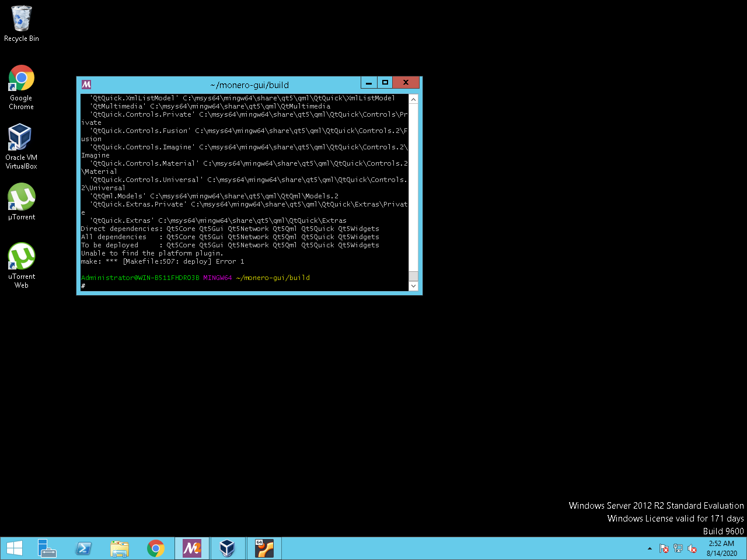Launch Windows PowerShell from the taskbar
This screenshot has width=747, height=560.
[83, 548]
